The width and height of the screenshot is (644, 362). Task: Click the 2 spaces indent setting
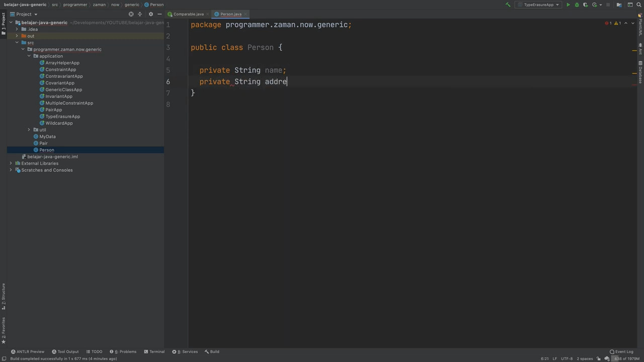(x=585, y=358)
